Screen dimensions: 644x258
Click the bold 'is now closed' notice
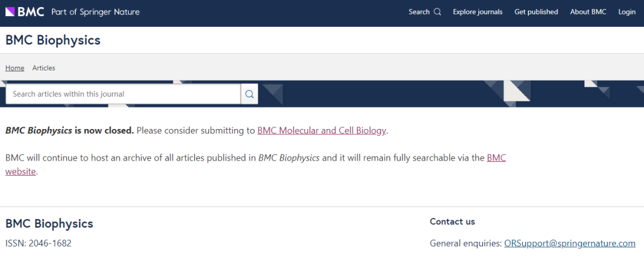(104, 130)
